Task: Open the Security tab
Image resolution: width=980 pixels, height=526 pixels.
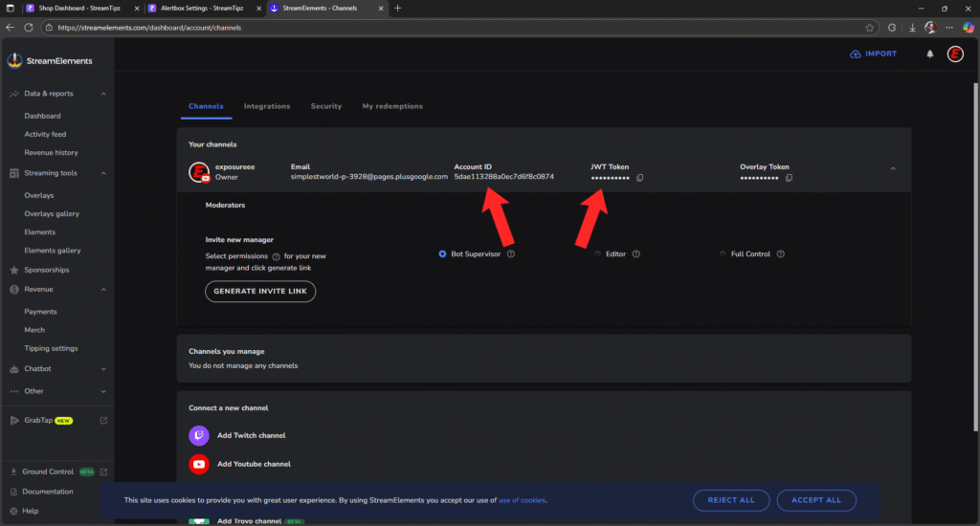Action: tap(326, 106)
